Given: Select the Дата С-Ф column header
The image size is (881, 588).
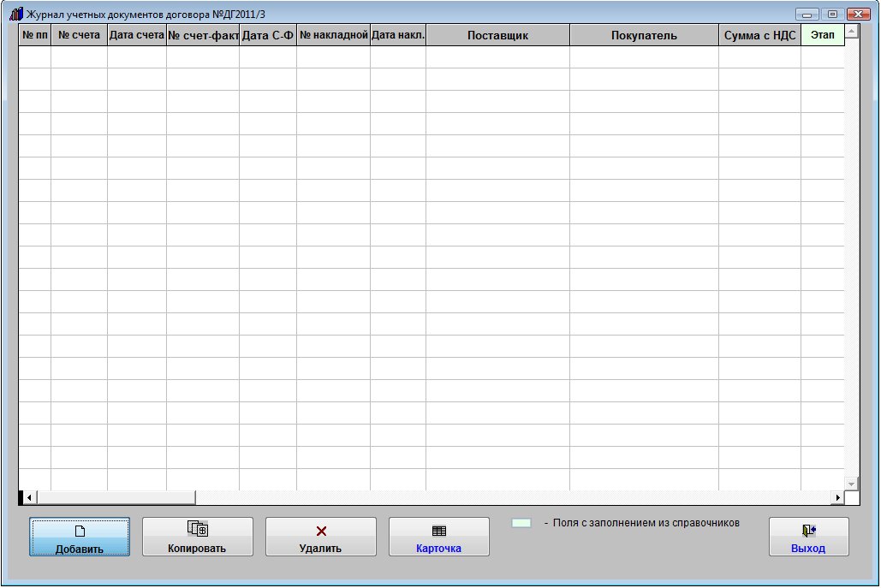Looking at the screenshot, I should pyautogui.click(x=268, y=35).
